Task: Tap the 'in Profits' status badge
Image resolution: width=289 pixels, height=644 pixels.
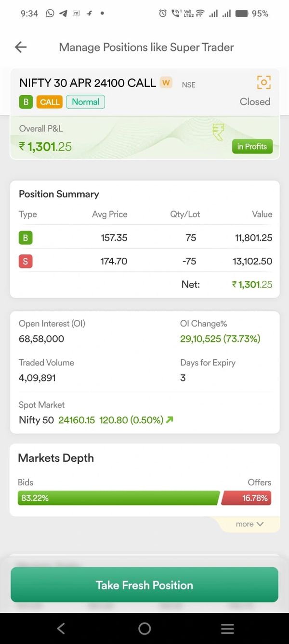Action: pyautogui.click(x=252, y=147)
